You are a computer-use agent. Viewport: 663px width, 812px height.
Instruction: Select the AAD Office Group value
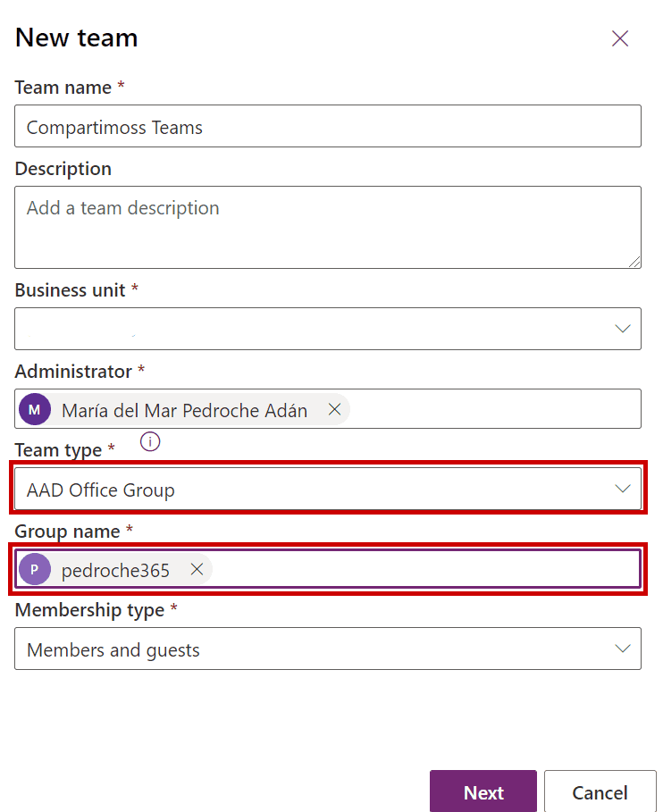coord(100,490)
